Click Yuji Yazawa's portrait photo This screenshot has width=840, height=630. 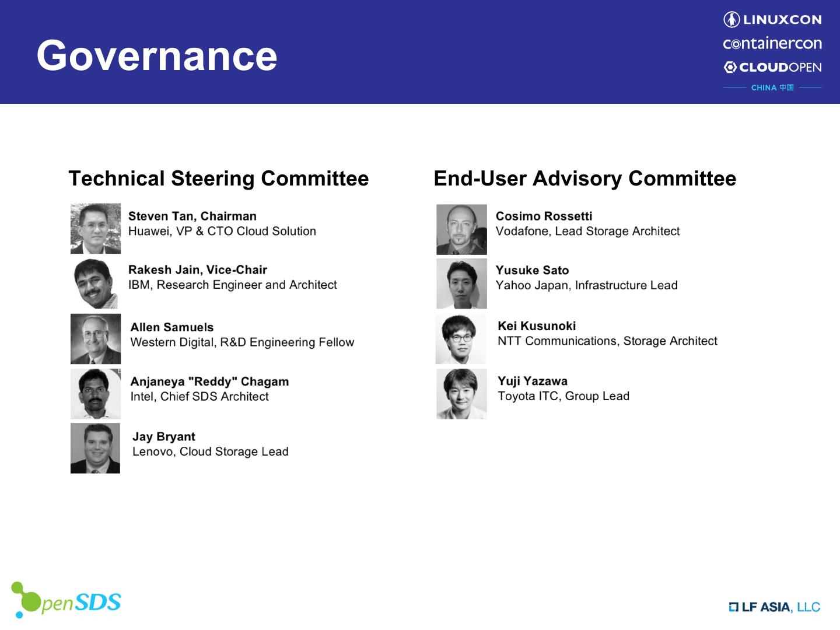click(461, 394)
